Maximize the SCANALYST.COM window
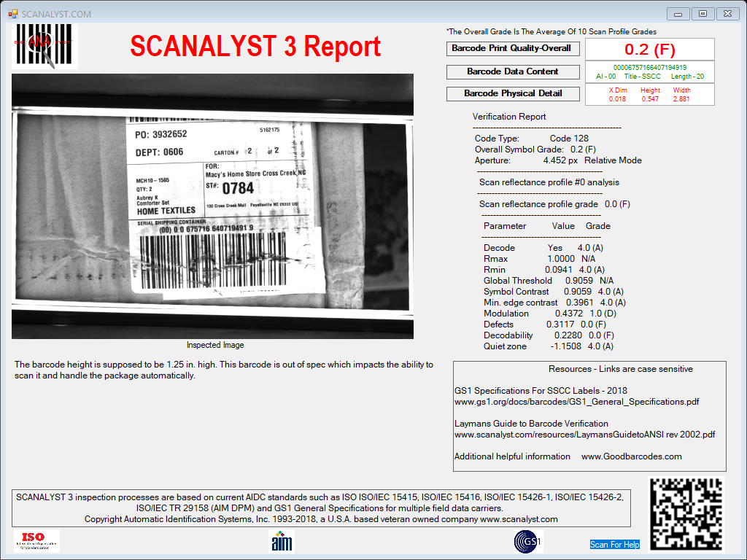Screen dimensions: 747x560 pos(703,14)
